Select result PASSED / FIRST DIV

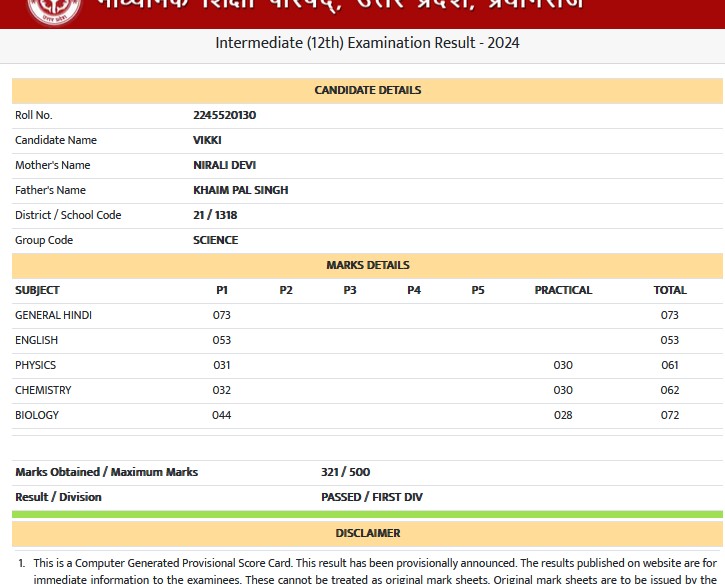pyautogui.click(x=372, y=497)
